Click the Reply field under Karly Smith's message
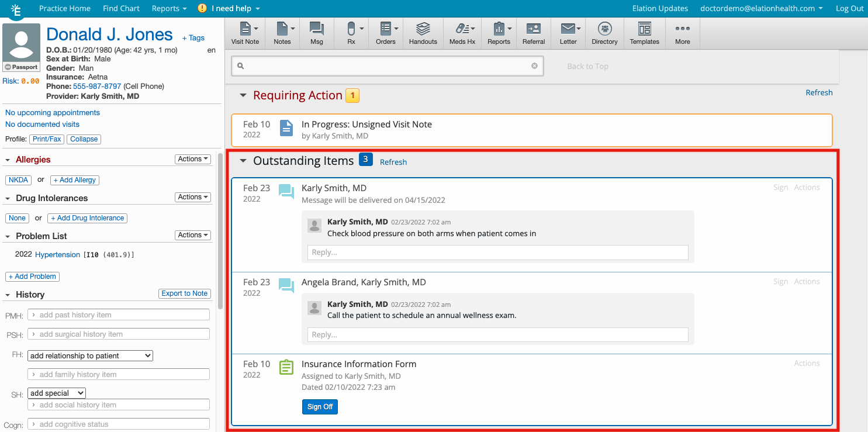Screen dimensions: 868x432 (x=497, y=252)
